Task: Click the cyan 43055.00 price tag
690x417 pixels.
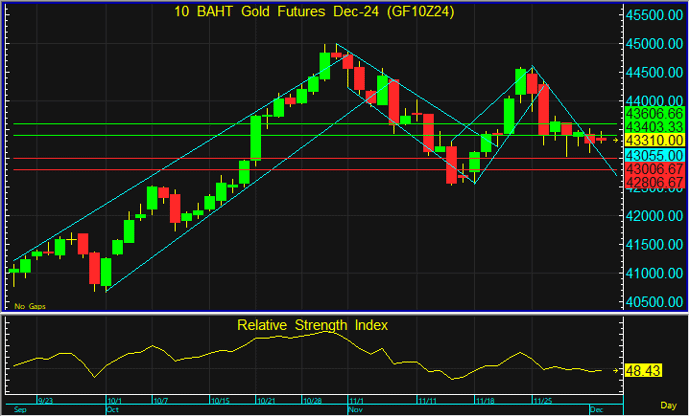Action: (653, 157)
